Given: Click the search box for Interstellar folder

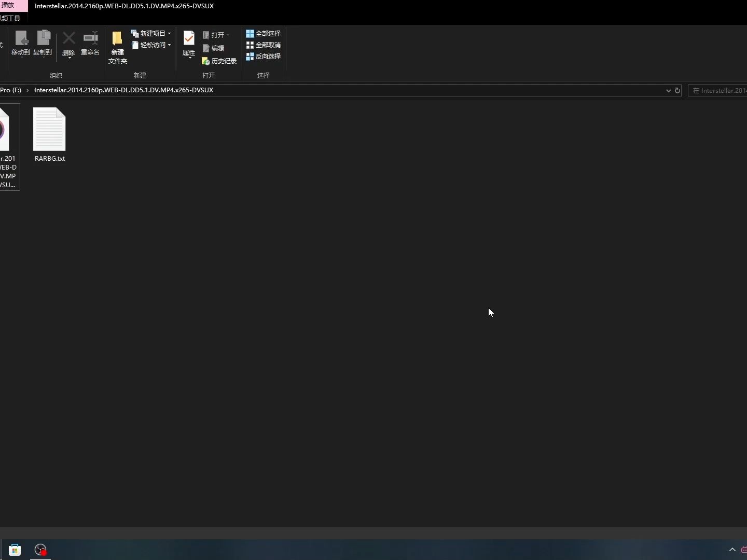Looking at the screenshot, I should [717, 90].
